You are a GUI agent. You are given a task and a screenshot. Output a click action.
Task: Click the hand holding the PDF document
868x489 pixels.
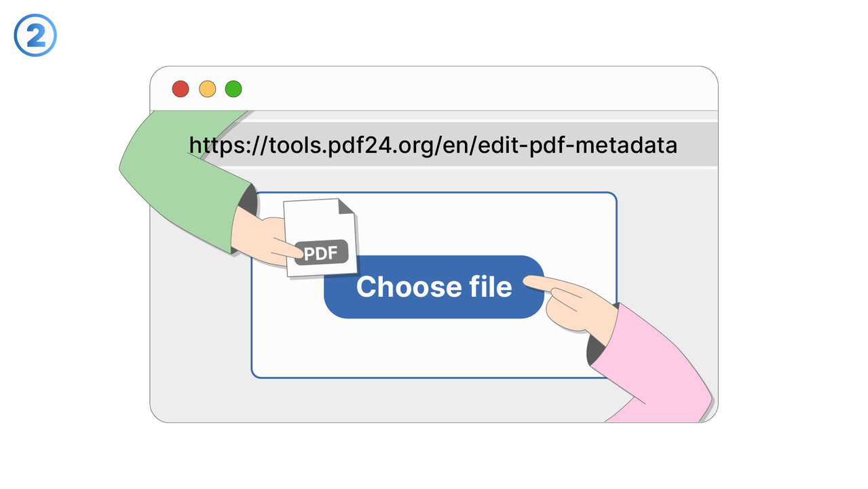258,236
